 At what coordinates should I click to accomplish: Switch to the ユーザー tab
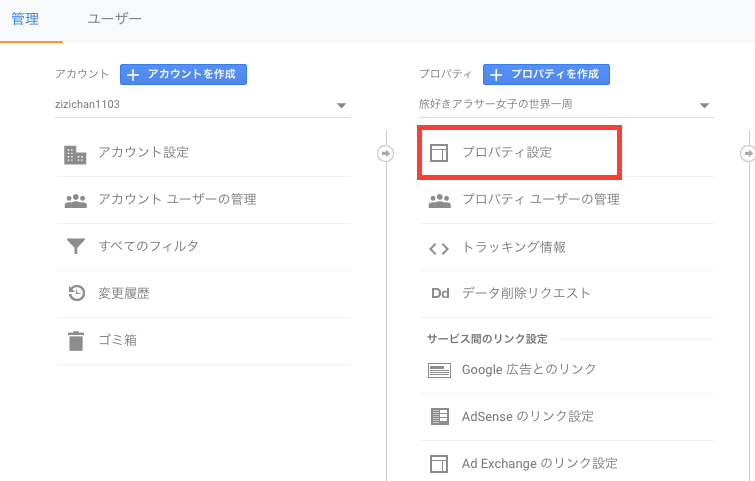(114, 19)
